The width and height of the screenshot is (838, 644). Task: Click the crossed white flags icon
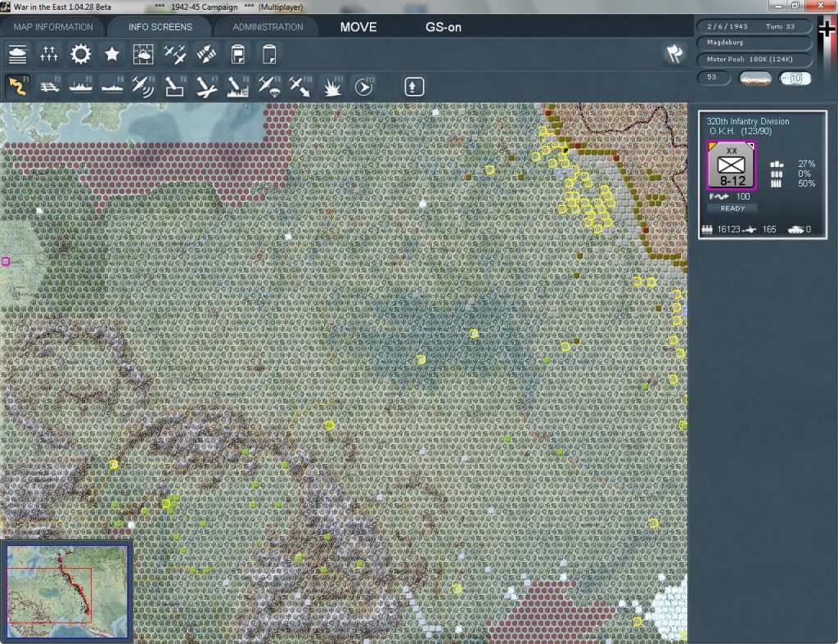click(674, 53)
